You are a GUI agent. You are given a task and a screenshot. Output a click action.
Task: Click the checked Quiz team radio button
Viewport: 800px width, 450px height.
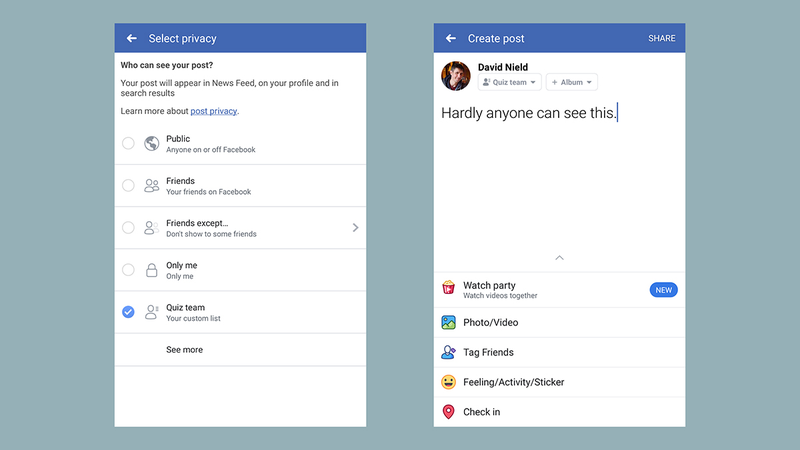(x=128, y=312)
